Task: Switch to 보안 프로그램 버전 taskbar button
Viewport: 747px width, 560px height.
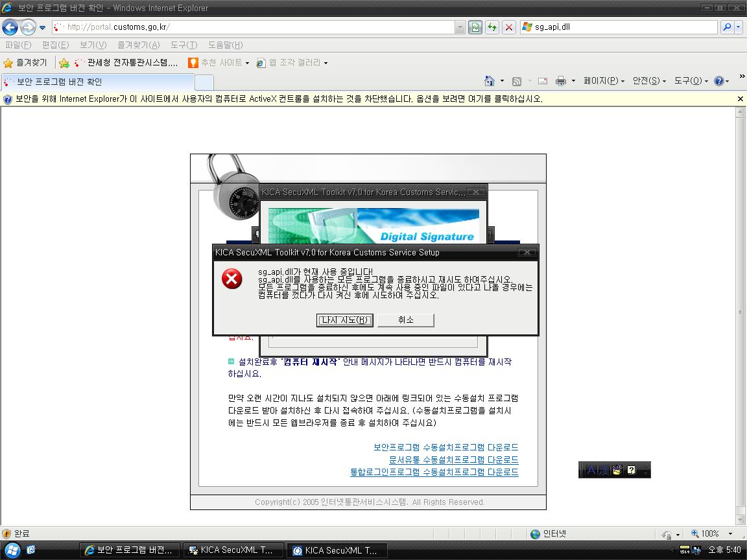Action: [x=130, y=550]
